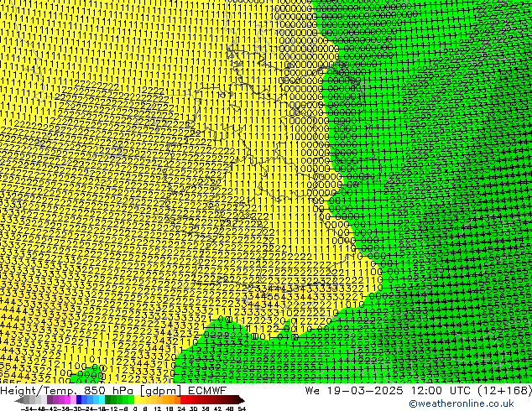Select the 'Height/Temp.' title text
The height and width of the screenshot is (411, 532).
pos(38,391)
